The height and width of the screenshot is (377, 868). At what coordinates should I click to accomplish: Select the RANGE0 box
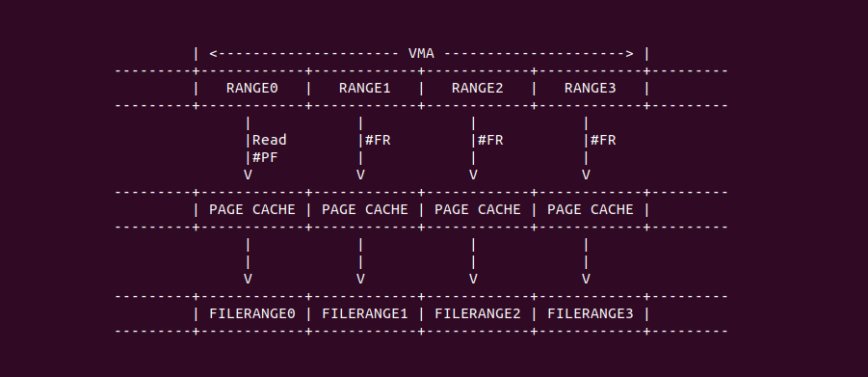click(x=251, y=88)
